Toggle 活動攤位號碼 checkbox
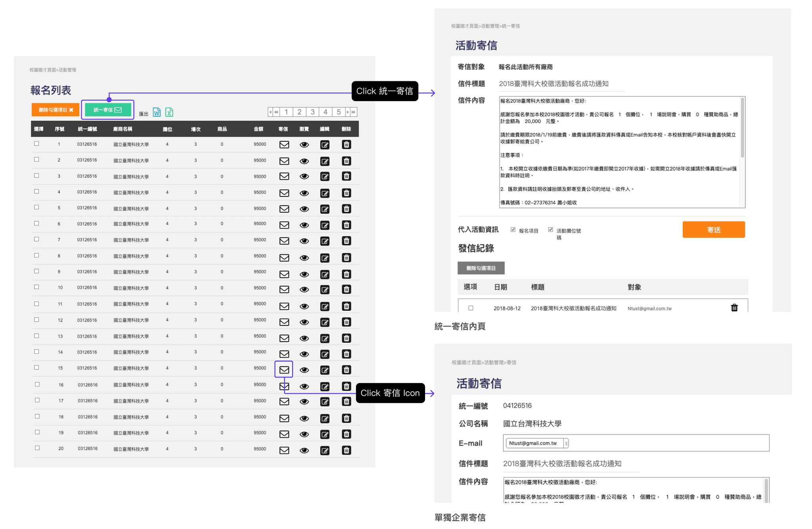The image size is (812, 529). (550, 230)
